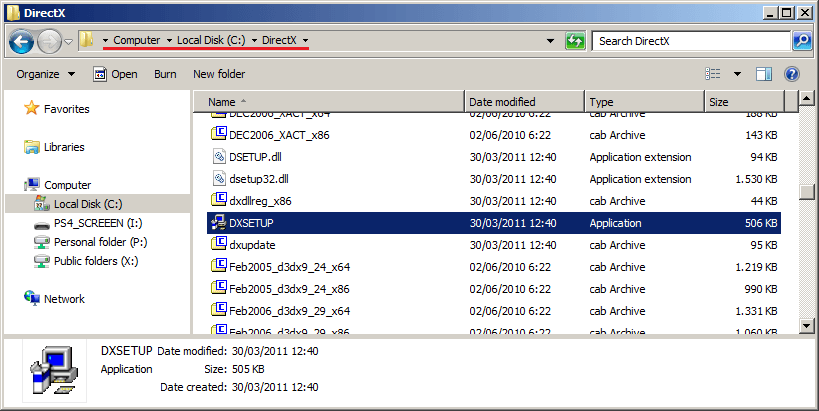The height and width of the screenshot is (411, 819).
Task: Click the DXSETUP installer icon in list
Action: point(218,222)
